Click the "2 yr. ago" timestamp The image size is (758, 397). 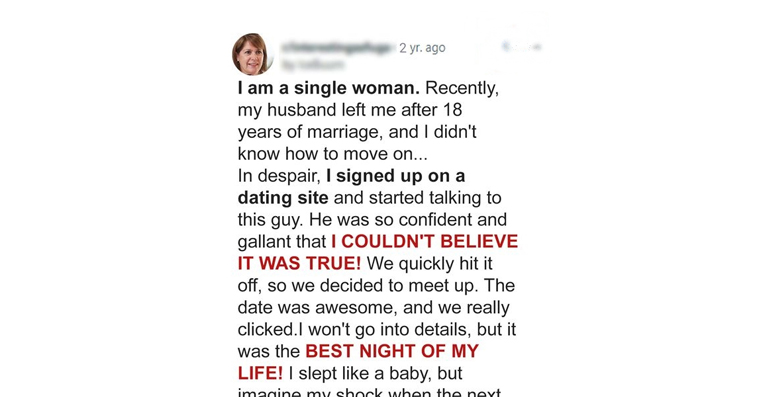tap(422, 48)
